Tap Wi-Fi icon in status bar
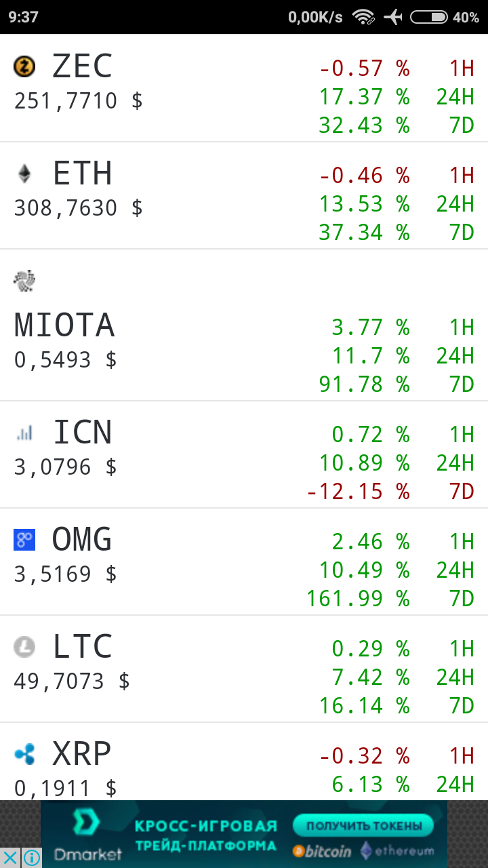 (364, 17)
